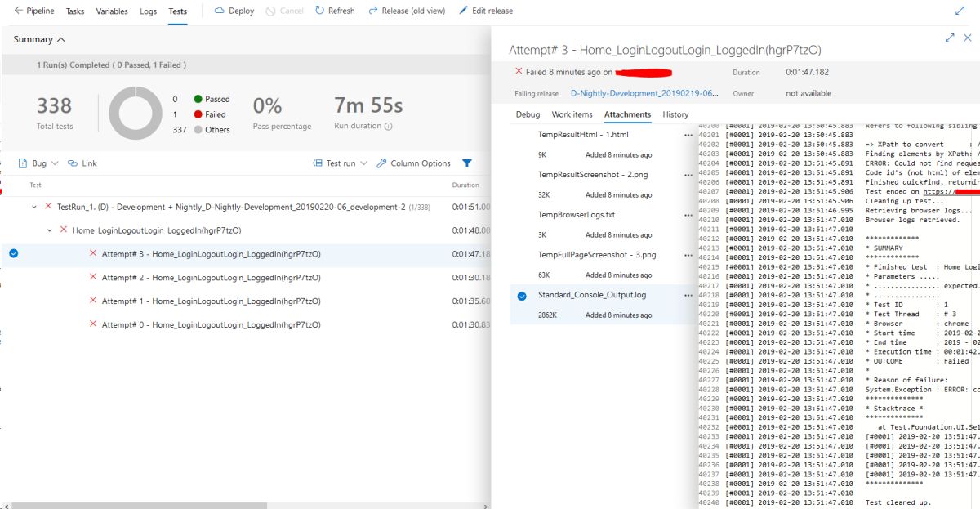Open more options for TempResultHtml - 1.html
Viewport: 980px width, 509px height.
click(x=688, y=135)
